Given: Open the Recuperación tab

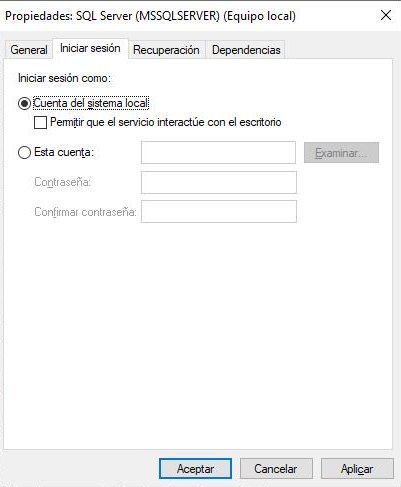Looking at the screenshot, I should click(166, 50).
